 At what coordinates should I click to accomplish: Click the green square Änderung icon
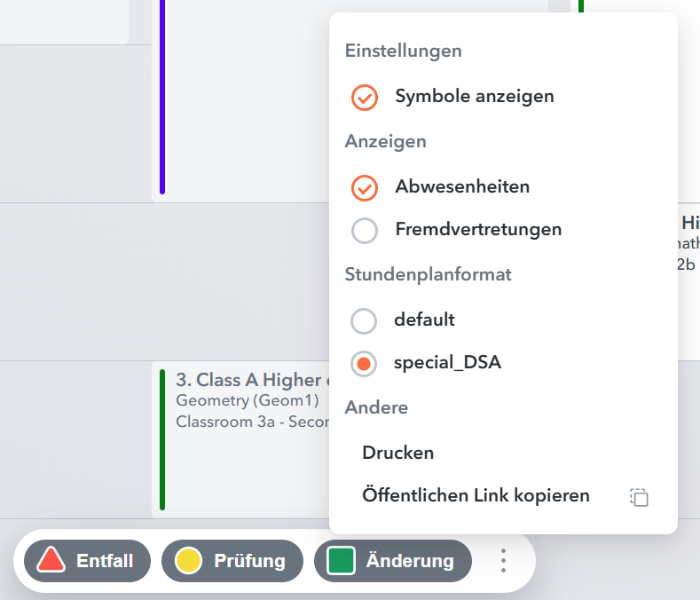tap(341, 561)
